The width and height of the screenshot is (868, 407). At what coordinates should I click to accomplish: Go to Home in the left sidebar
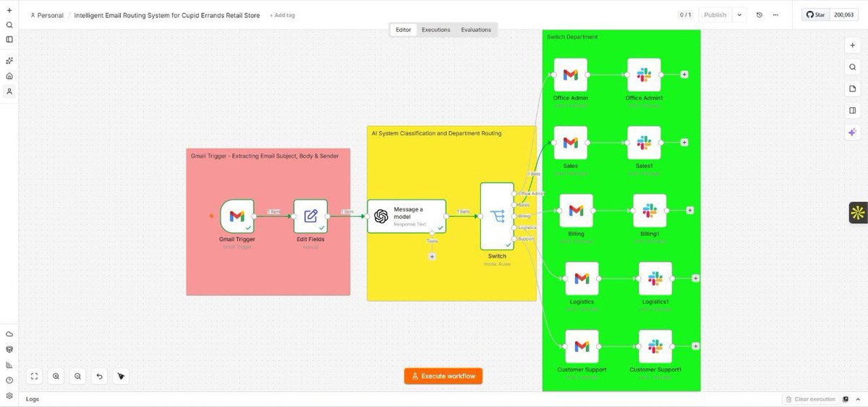[x=9, y=76]
